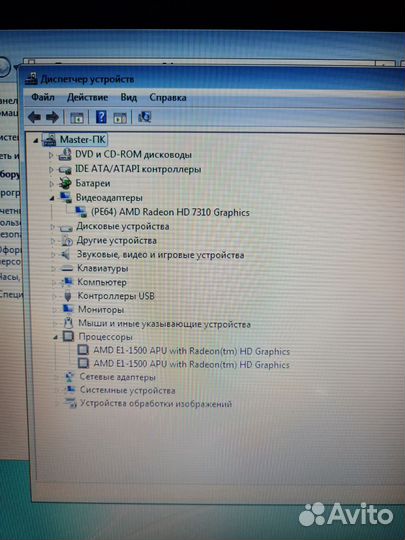405x540 pixels.
Task: Click the Устройства обработки изображений icon
Action: [71, 403]
